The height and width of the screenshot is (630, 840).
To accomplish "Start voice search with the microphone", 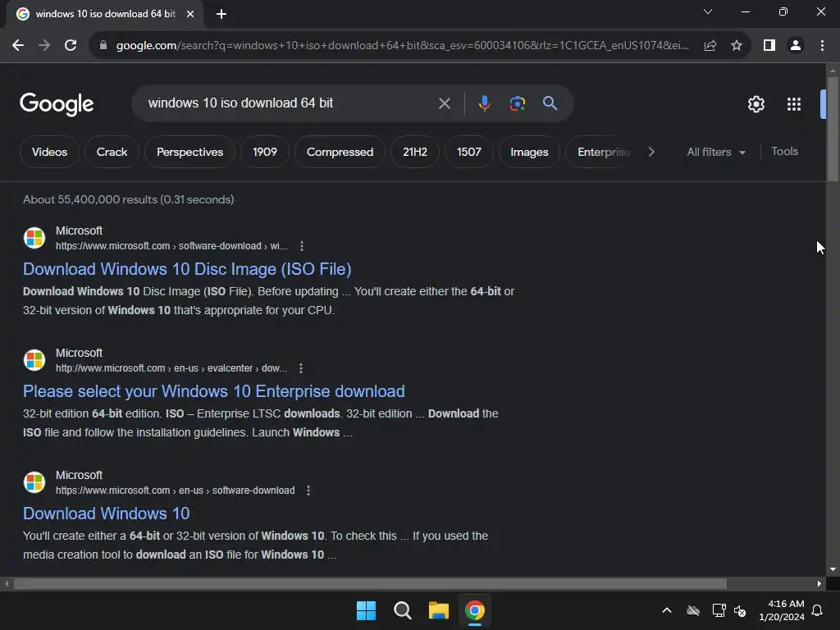I will point(484,103).
